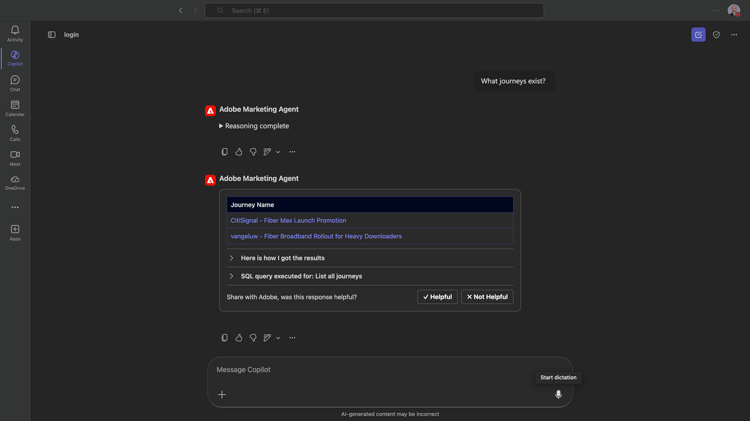Open more actions for first response
750x421 pixels.
point(292,152)
